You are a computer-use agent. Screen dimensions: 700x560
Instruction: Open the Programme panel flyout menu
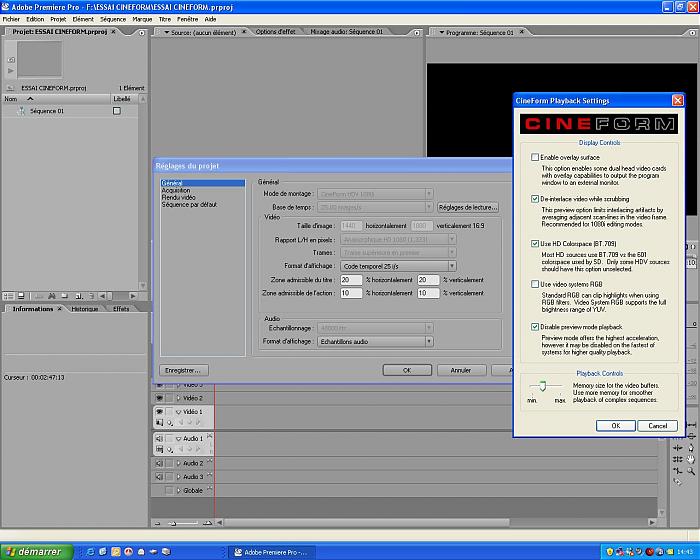692,33
